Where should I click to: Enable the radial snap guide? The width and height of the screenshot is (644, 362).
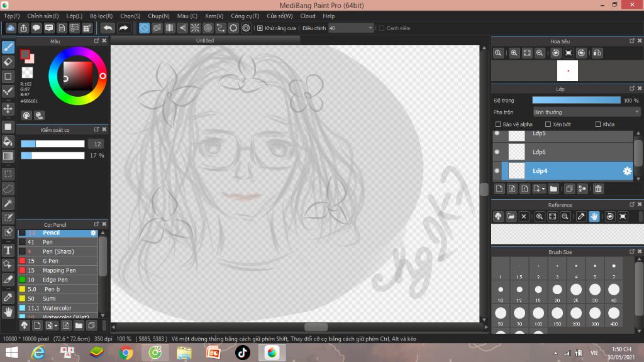[195, 28]
